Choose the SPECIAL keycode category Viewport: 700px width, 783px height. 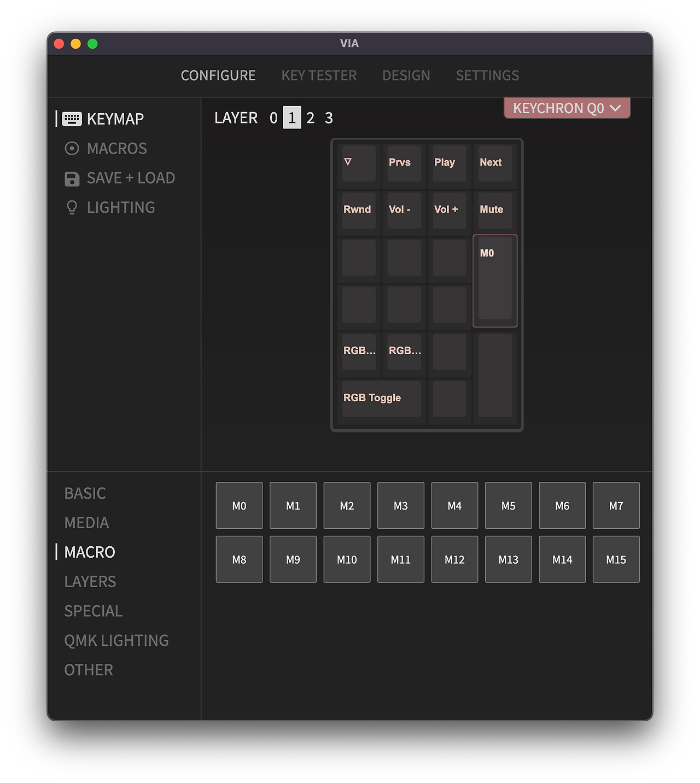click(x=93, y=611)
